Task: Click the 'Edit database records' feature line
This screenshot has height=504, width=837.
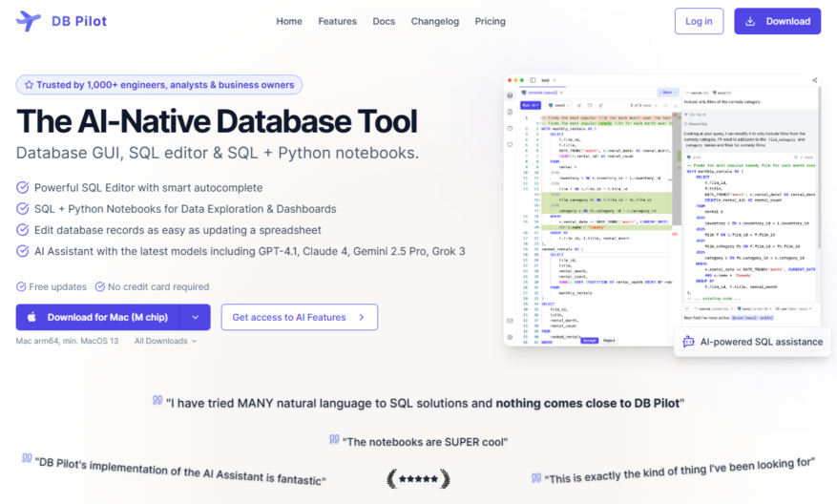Action: point(178,230)
